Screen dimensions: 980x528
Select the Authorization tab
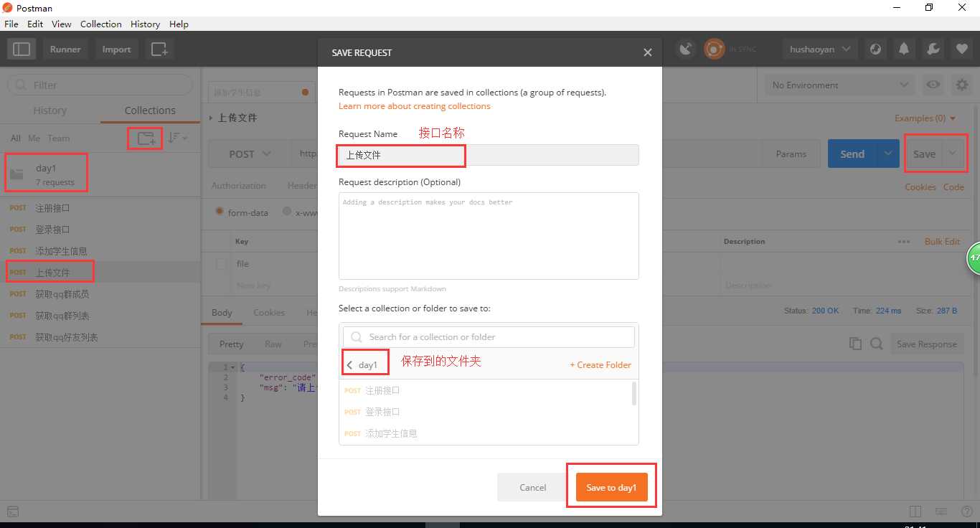point(238,185)
